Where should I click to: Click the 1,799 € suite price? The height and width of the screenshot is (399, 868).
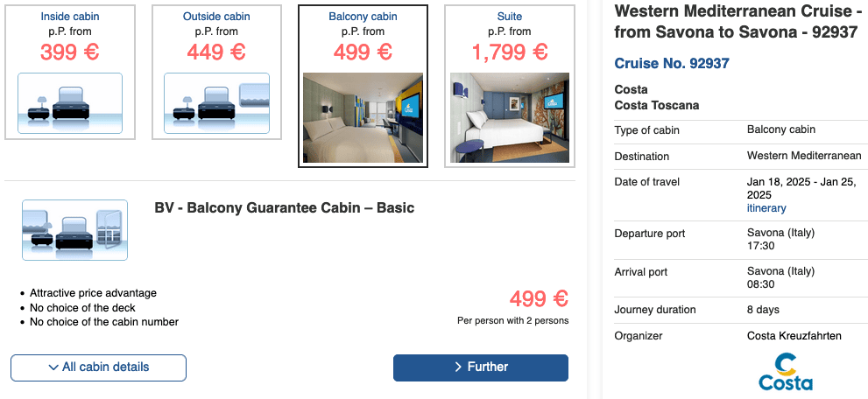click(x=509, y=52)
